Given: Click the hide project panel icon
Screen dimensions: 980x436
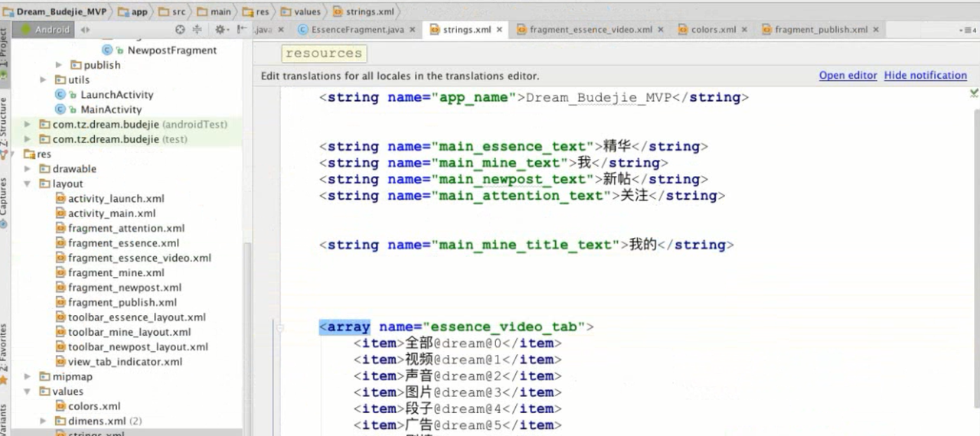Looking at the screenshot, I should point(242,30).
